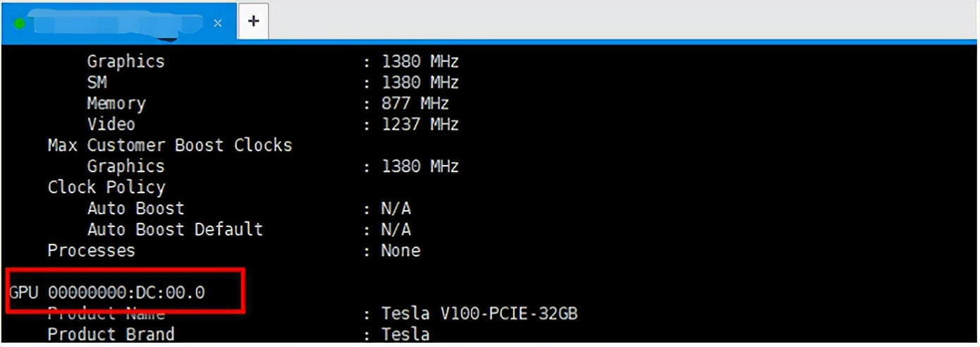Click the 1237 MHz video clock value
Viewport: 980px width, 347px height.
pyautogui.click(x=420, y=125)
